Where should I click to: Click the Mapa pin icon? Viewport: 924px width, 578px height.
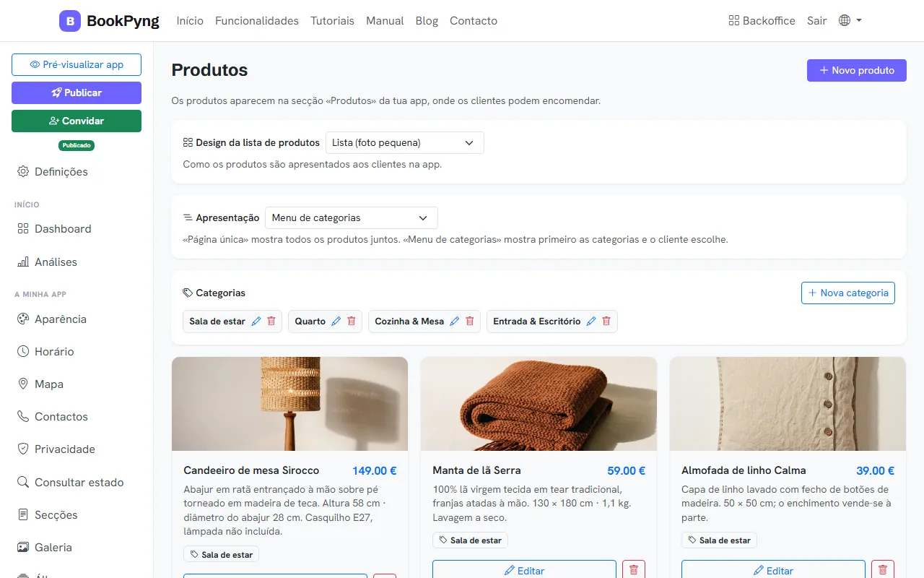point(22,384)
